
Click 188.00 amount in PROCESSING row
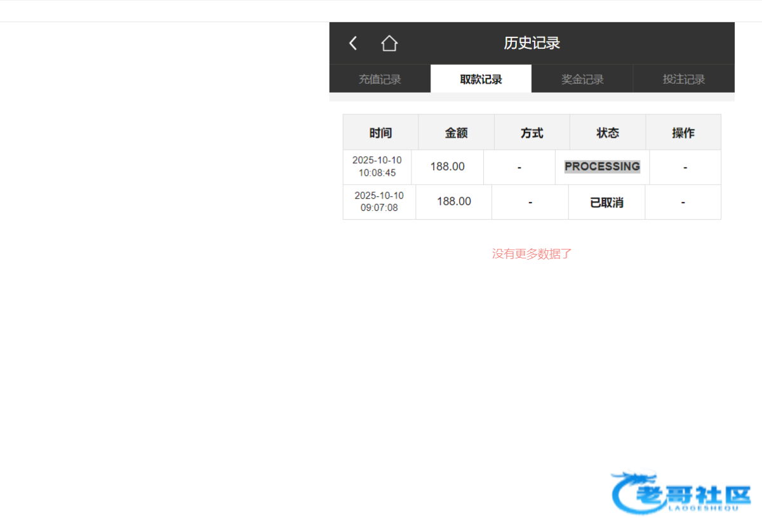[447, 166]
